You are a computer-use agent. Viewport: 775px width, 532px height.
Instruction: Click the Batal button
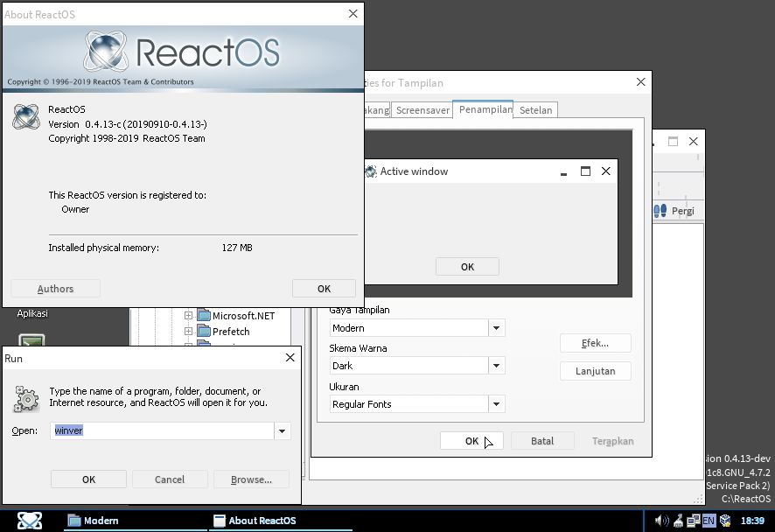(x=542, y=440)
